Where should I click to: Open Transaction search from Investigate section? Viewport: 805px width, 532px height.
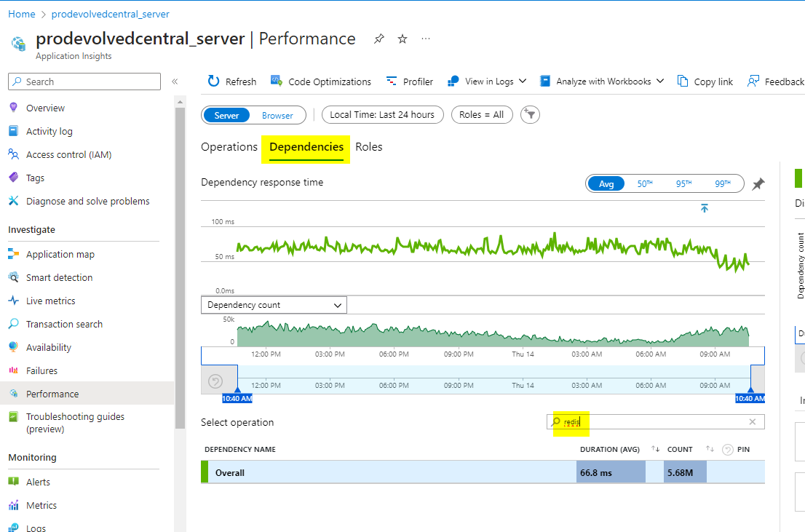(x=68, y=324)
